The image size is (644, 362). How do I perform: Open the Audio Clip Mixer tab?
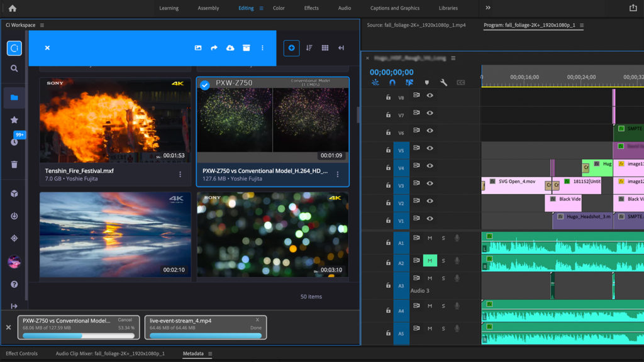click(x=110, y=353)
